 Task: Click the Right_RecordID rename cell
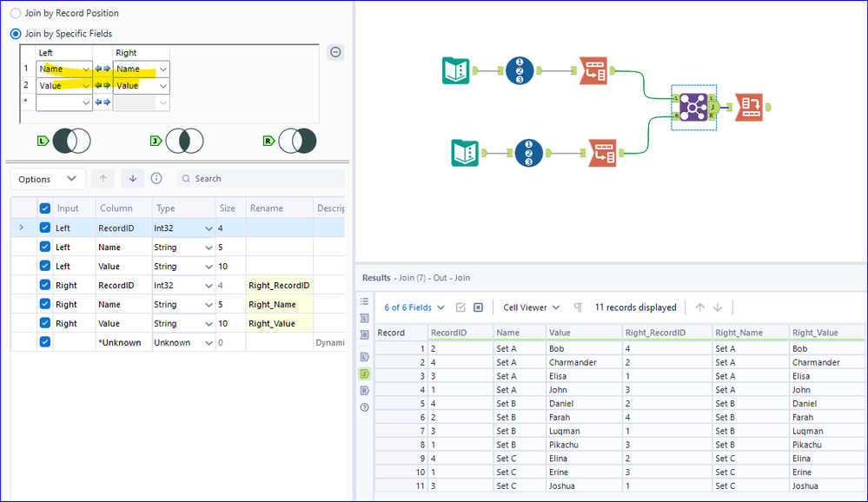[279, 286]
